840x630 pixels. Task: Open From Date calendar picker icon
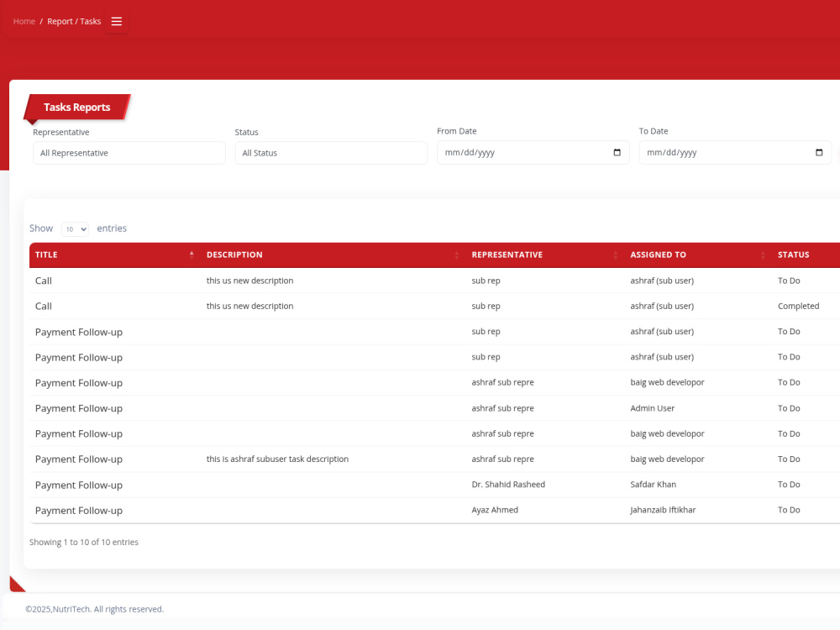pyautogui.click(x=617, y=153)
